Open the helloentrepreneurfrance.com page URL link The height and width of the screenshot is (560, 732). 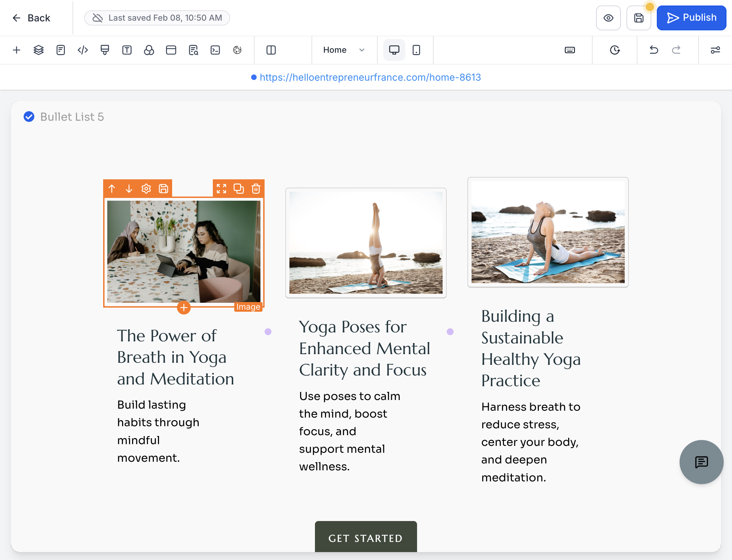click(x=370, y=77)
